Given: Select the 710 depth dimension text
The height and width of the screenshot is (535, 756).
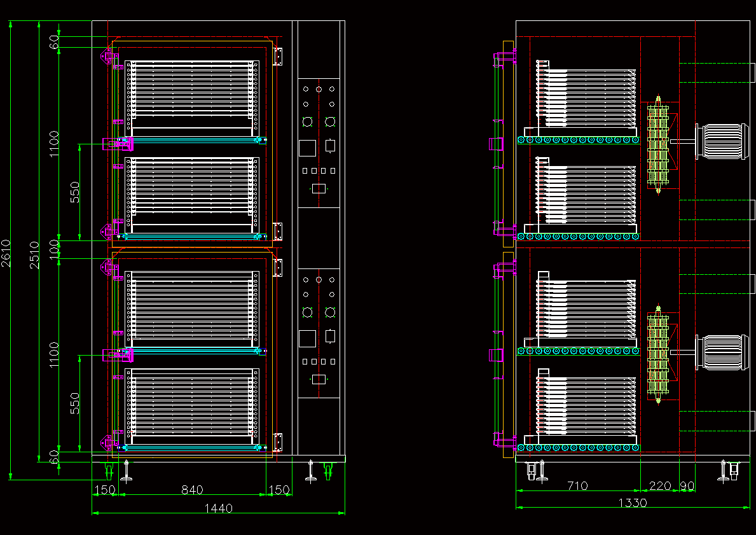Looking at the screenshot, I should coord(577,486).
